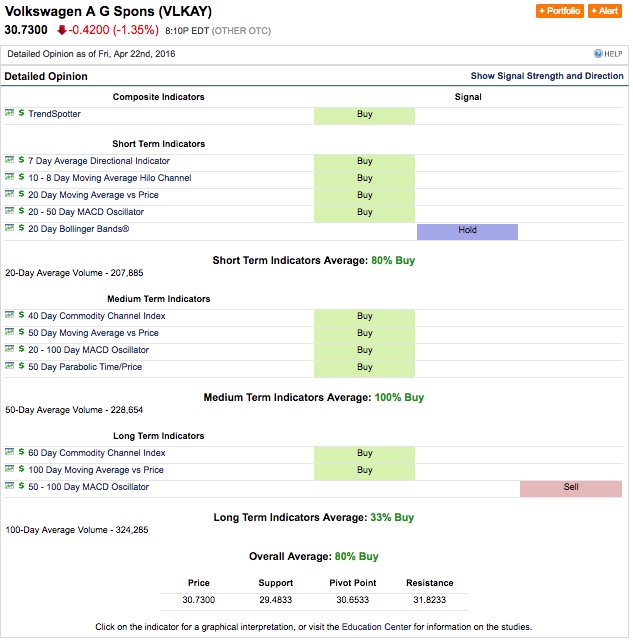633x642 pixels.
Task: Open chart icon for 50 Day Moving Average vs Price
Action: [x=9, y=332]
